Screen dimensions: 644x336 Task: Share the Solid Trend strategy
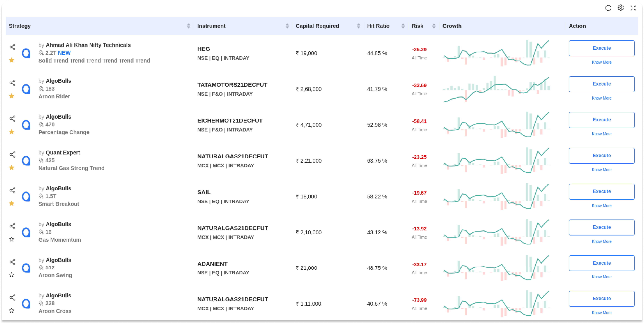coord(12,47)
